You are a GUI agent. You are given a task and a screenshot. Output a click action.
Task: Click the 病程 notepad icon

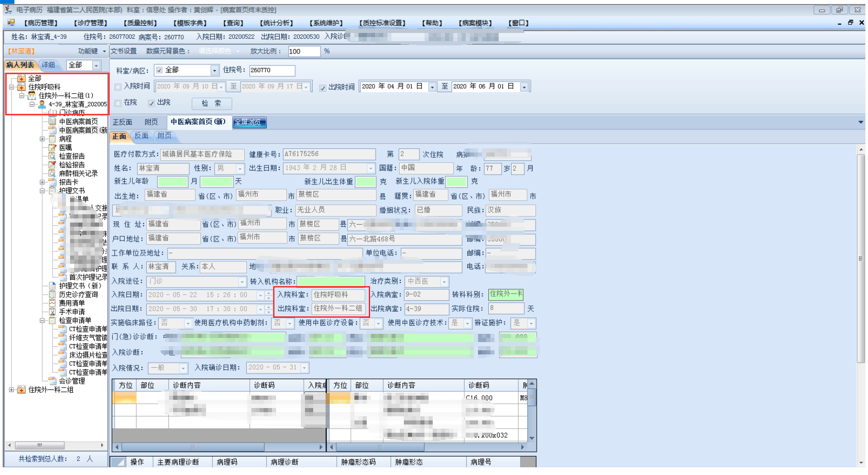53,139
